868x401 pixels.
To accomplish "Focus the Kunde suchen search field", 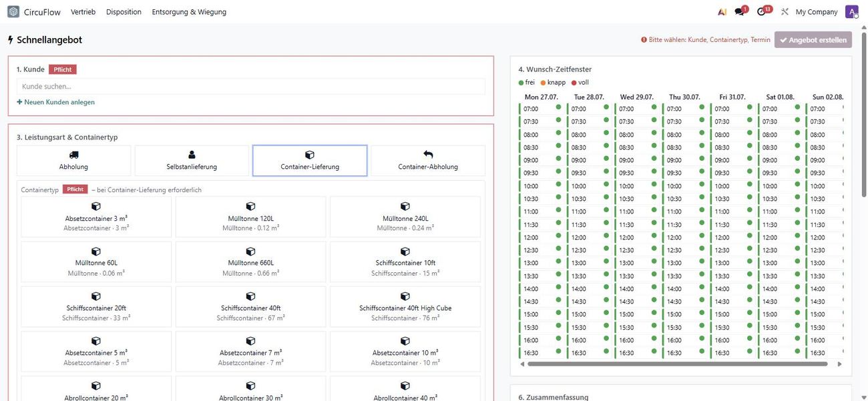I will pos(251,86).
